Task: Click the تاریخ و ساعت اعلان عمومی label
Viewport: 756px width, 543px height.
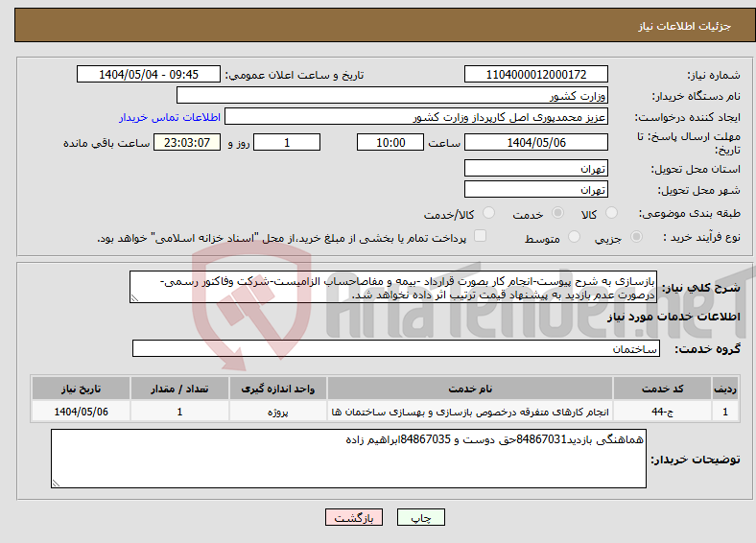Action: pos(295,75)
